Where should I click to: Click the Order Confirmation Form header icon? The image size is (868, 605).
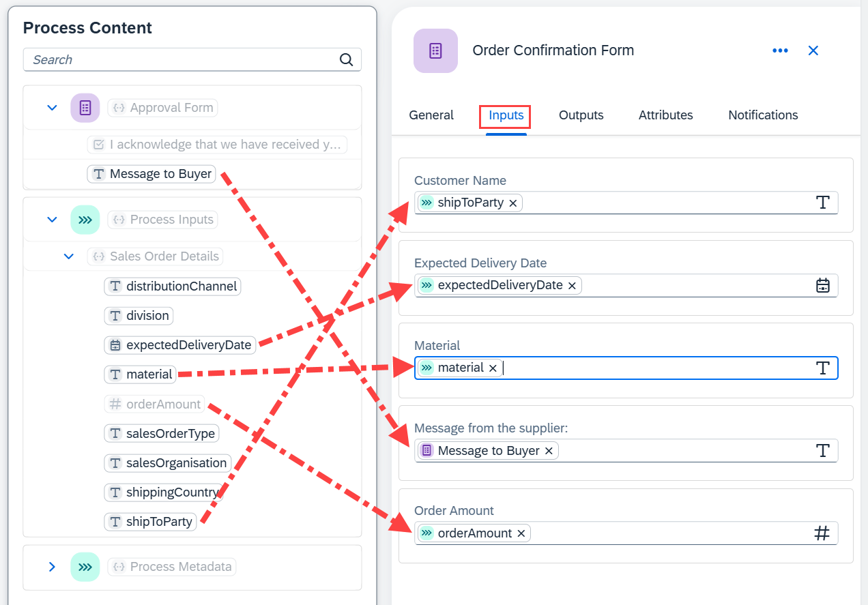(435, 50)
